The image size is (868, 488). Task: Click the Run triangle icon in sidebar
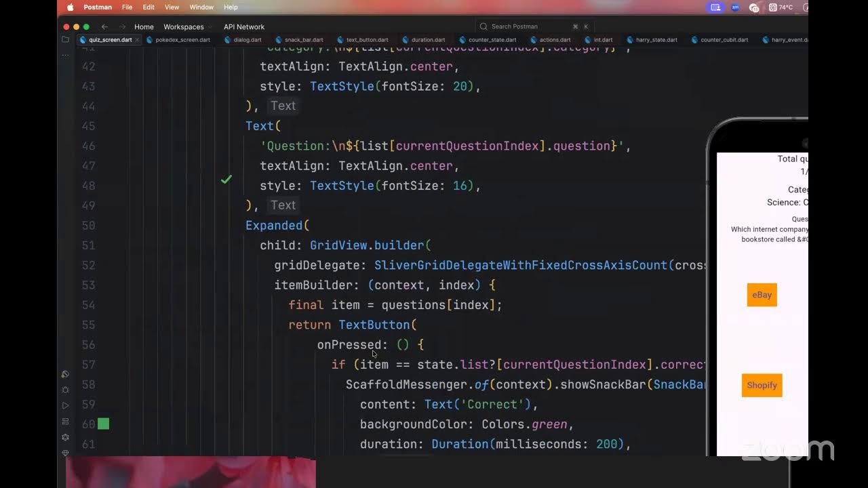point(65,405)
